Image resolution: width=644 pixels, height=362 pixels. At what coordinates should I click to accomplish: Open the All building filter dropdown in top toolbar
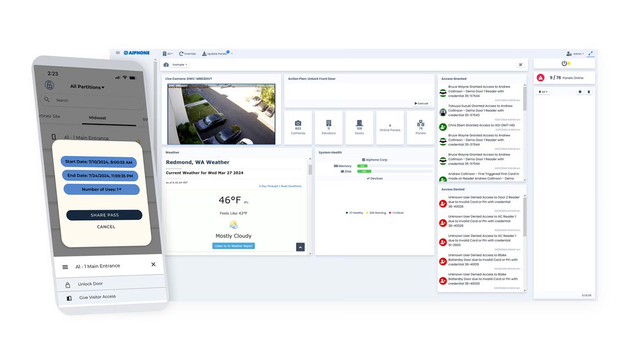167,54
